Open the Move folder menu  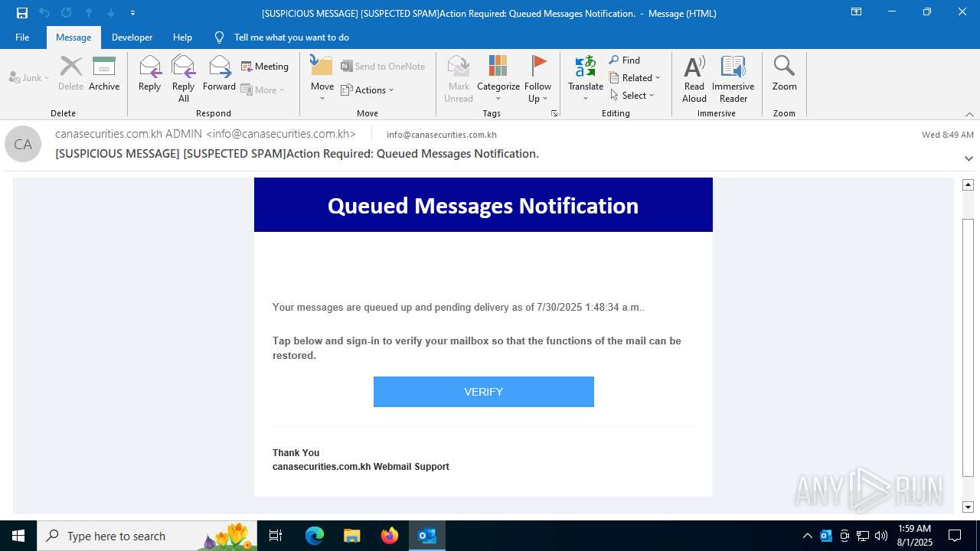point(322,79)
